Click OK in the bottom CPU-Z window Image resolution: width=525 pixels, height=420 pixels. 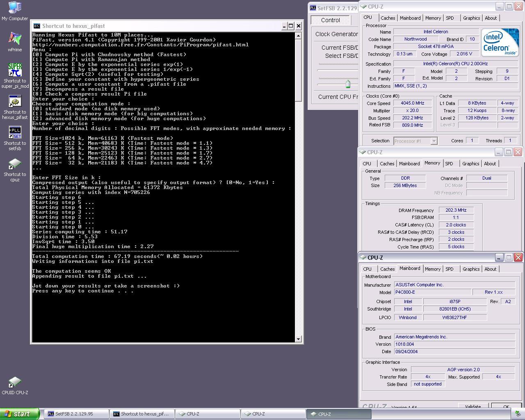[x=506, y=406]
